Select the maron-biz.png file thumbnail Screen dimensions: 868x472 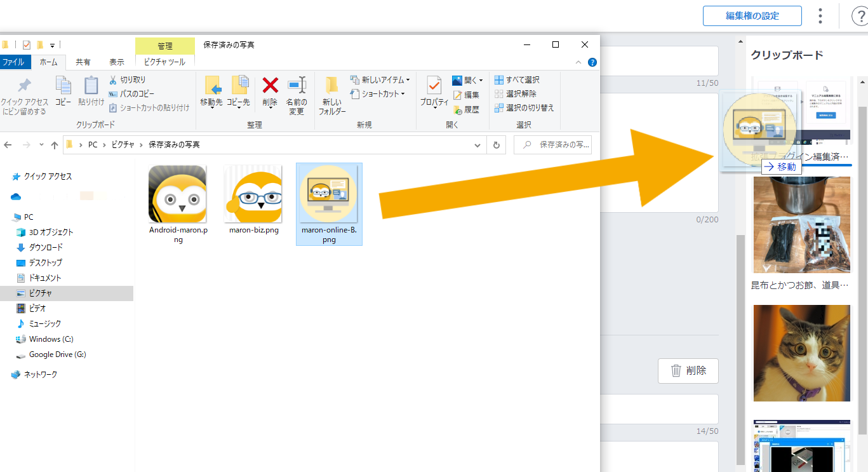tap(253, 194)
